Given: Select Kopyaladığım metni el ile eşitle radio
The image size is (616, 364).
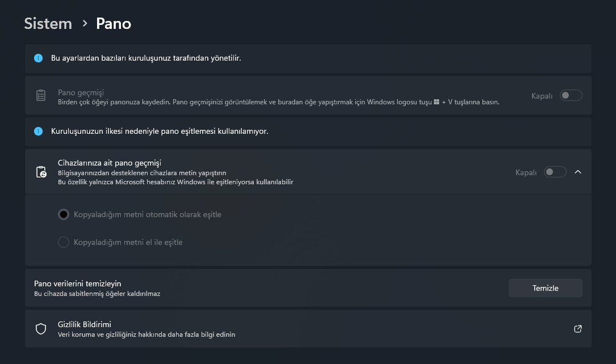Looking at the screenshot, I should tap(64, 242).
